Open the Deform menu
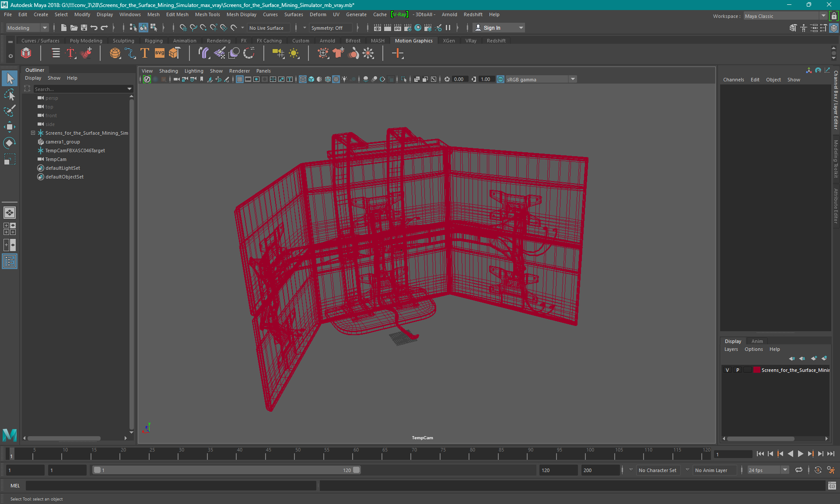This screenshot has height=504, width=840. pos(318,14)
